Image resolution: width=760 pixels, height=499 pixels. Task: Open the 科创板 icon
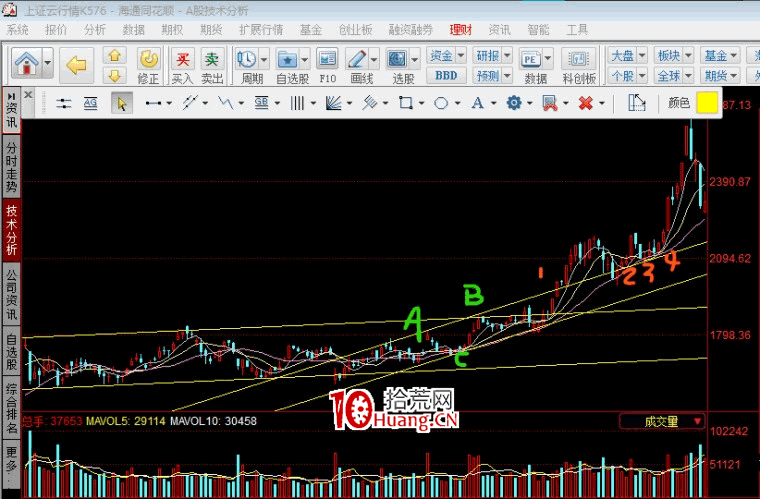[x=578, y=59]
